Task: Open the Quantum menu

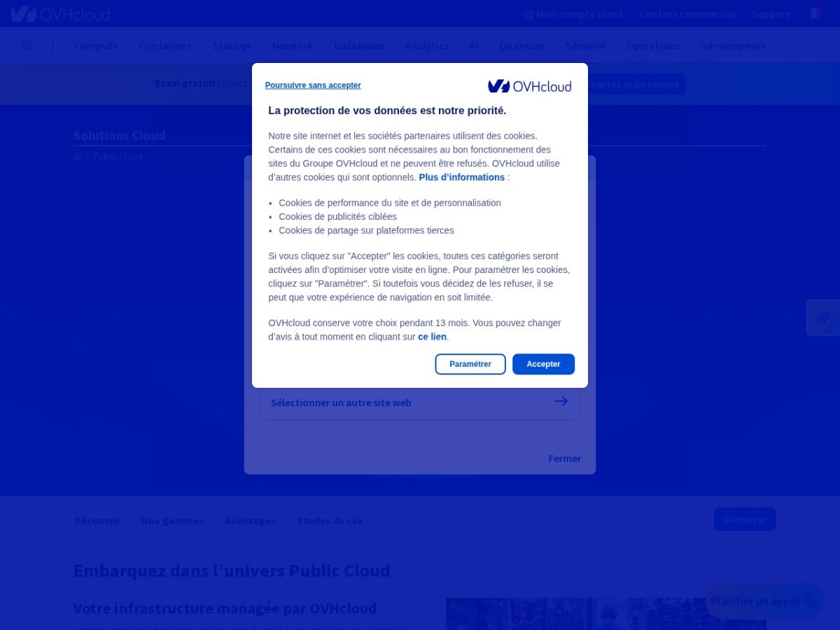Action: [x=521, y=45]
